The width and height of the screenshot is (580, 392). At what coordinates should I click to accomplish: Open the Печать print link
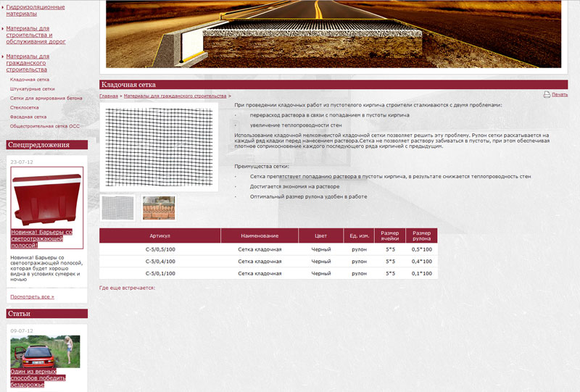click(x=559, y=95)
